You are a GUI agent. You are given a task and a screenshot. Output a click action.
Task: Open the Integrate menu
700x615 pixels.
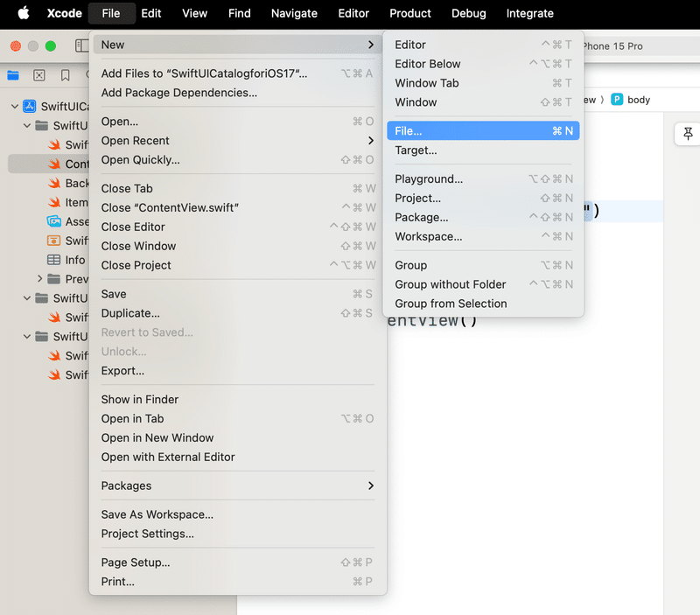[530, 13]
